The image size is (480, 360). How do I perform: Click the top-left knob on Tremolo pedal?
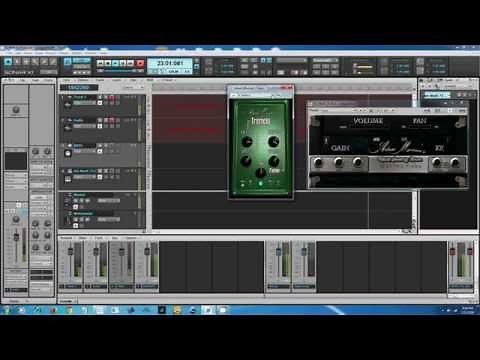click(x=247, y=142)
